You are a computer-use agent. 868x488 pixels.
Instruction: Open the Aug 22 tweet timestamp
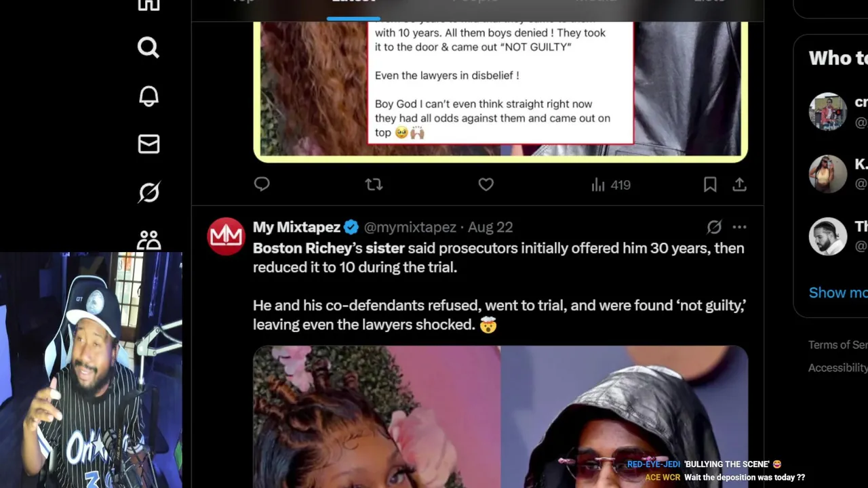(x=490, y=227)
